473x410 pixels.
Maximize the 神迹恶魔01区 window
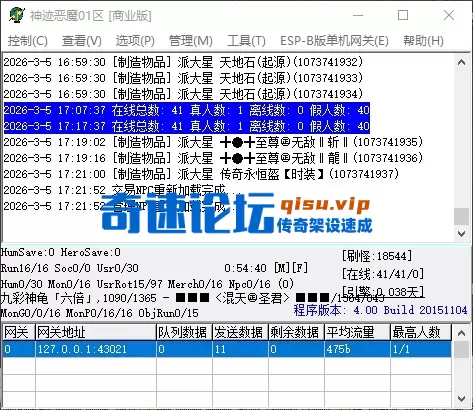pyautogui.click(x=403, y=15)
